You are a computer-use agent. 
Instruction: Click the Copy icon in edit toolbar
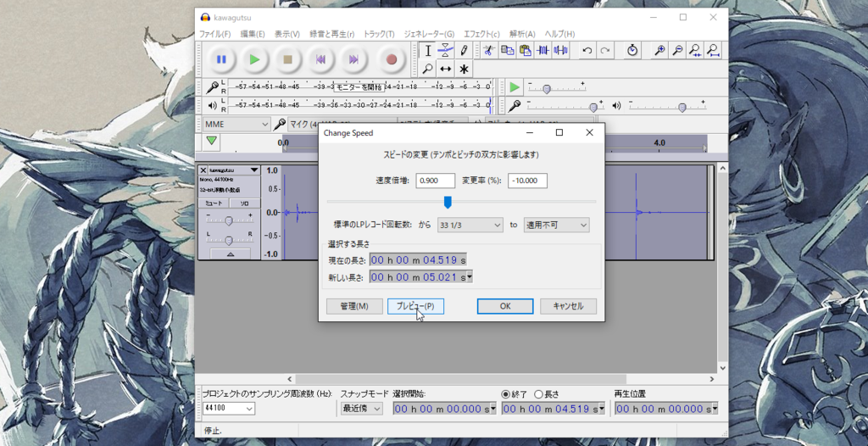pos(507,50)
